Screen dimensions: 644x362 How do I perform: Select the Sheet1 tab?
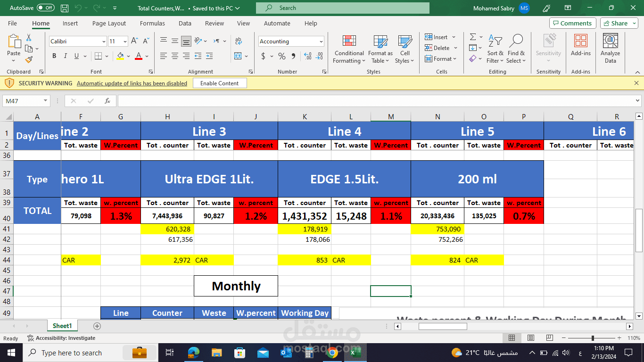(x=62, y=326)
